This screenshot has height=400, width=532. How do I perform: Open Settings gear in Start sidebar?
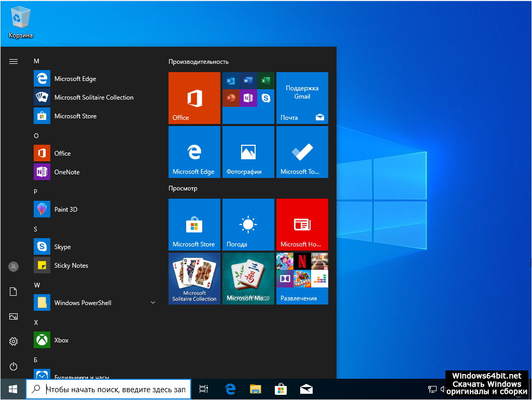[x=13, y=341]
